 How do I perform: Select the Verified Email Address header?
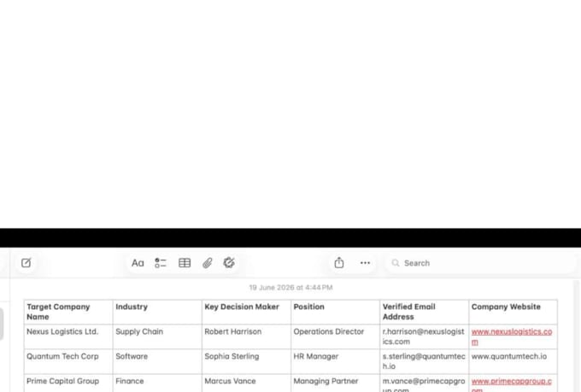425,312
